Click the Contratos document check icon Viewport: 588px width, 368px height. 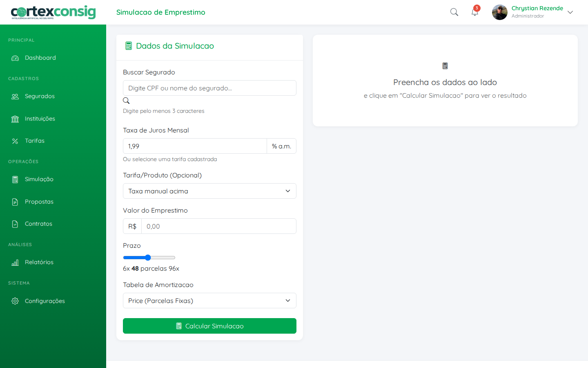coord(15,224)
